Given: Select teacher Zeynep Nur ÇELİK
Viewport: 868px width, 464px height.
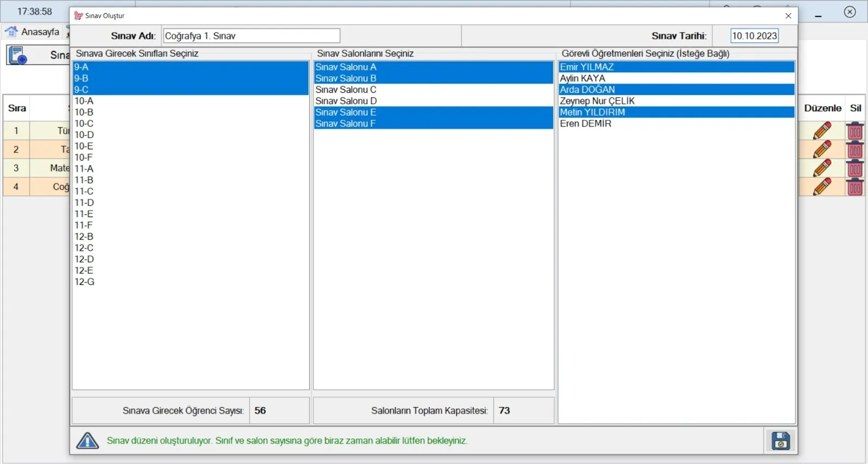Looking at the screenshot, I should [x=597, y=101].
